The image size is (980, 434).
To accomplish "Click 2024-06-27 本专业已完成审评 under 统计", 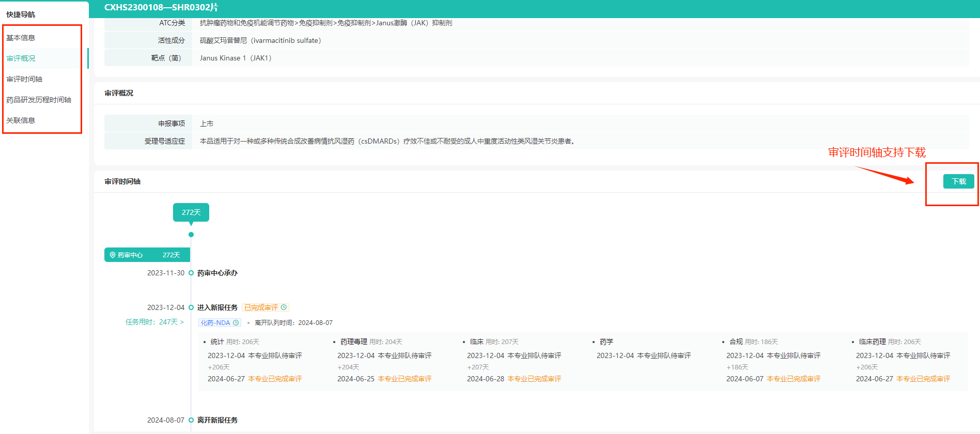I will (255, 379).
